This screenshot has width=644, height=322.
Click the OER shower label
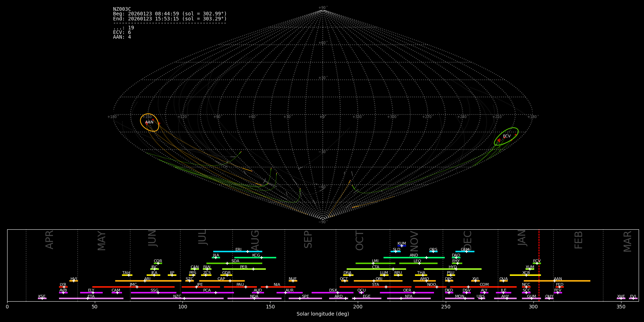407,291
